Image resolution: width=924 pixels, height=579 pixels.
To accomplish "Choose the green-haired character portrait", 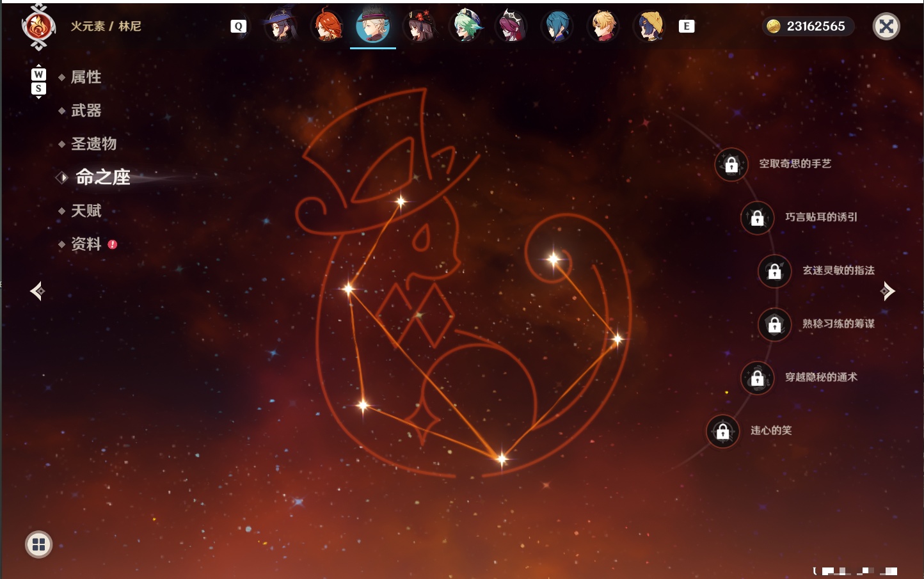I will point(465,26).
